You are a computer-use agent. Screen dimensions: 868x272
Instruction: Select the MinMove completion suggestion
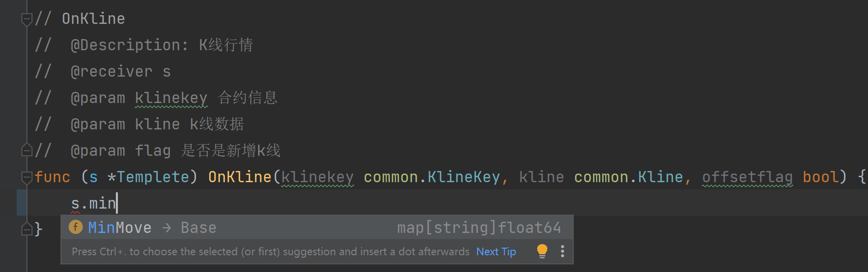pos(120,227)
